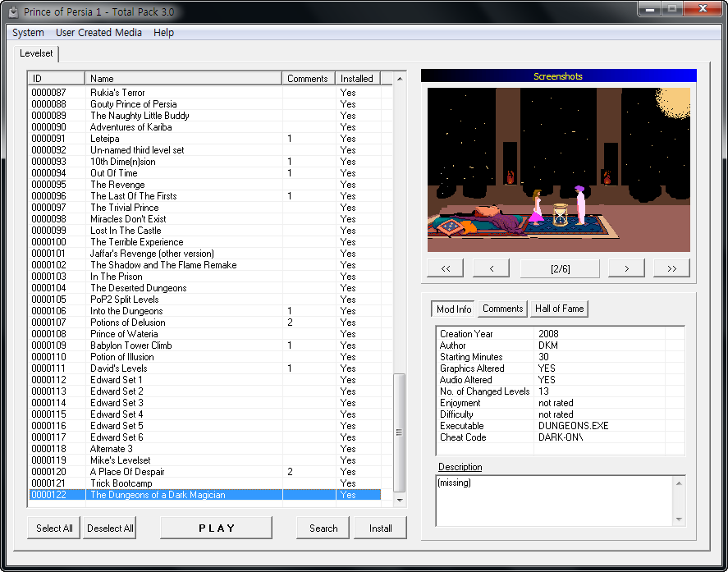The height and width of the screenshot is (572, 728).
Task: Click the levelset list scroll up arrow
Action: 399,79
